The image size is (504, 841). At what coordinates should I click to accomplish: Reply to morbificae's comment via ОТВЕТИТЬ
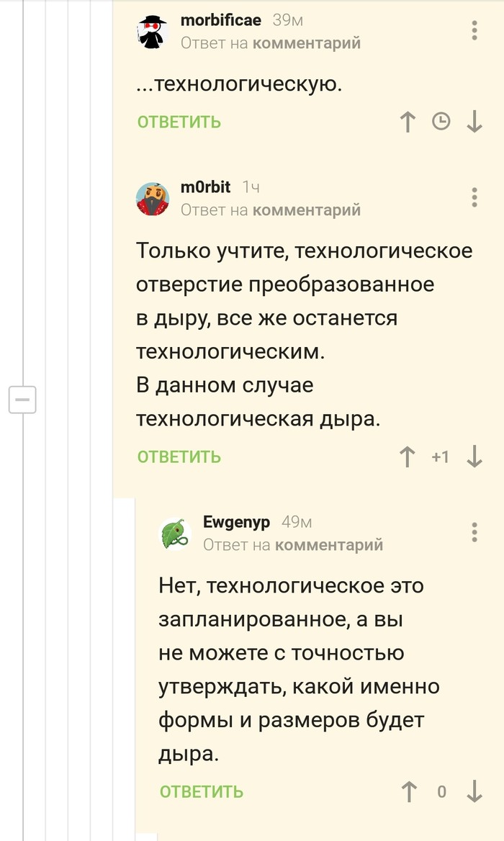tap(179, 122)
